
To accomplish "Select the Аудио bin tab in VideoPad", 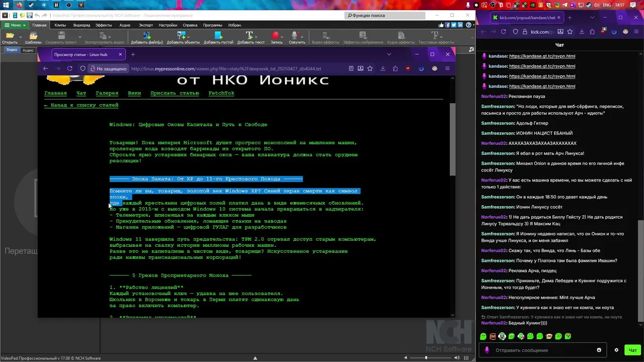I will tap(28, 50).
